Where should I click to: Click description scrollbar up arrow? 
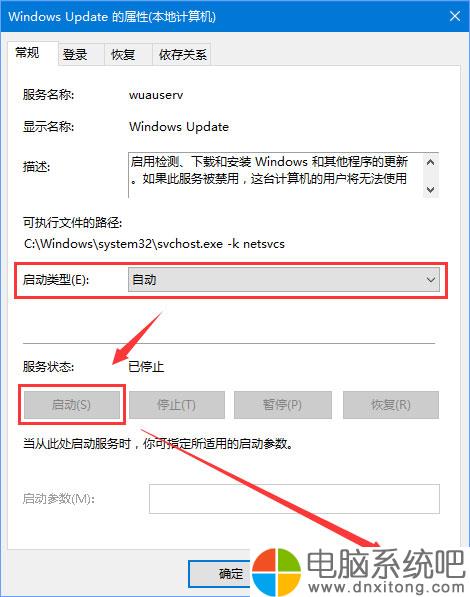[430, 163]
